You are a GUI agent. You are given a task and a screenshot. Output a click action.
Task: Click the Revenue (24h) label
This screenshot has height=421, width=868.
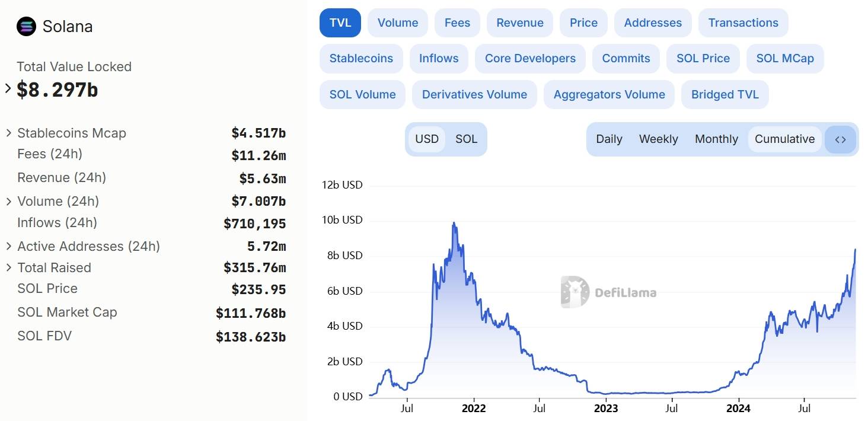(62, 178)
